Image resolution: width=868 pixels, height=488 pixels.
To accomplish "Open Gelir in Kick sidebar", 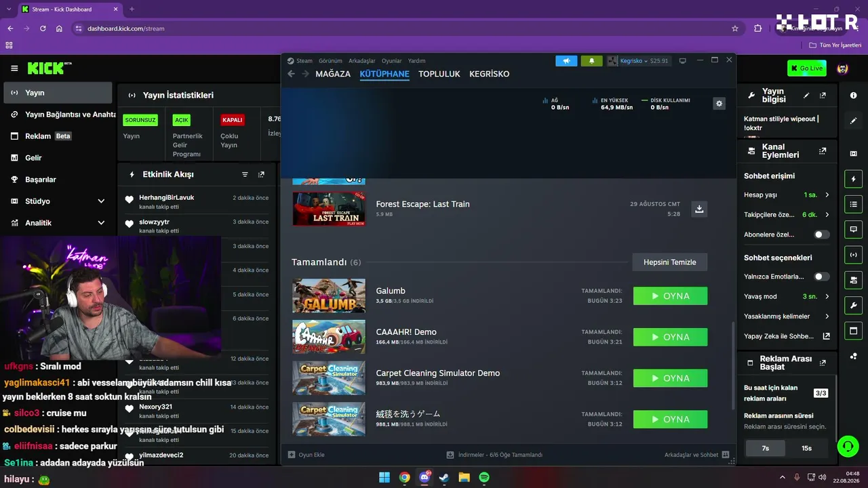I will tap(58, 158).
